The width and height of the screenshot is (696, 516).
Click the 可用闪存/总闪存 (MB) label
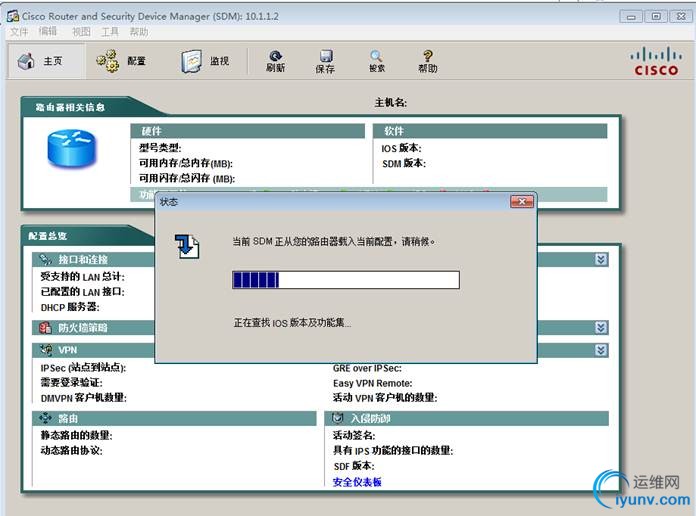(x=187, y=179)
